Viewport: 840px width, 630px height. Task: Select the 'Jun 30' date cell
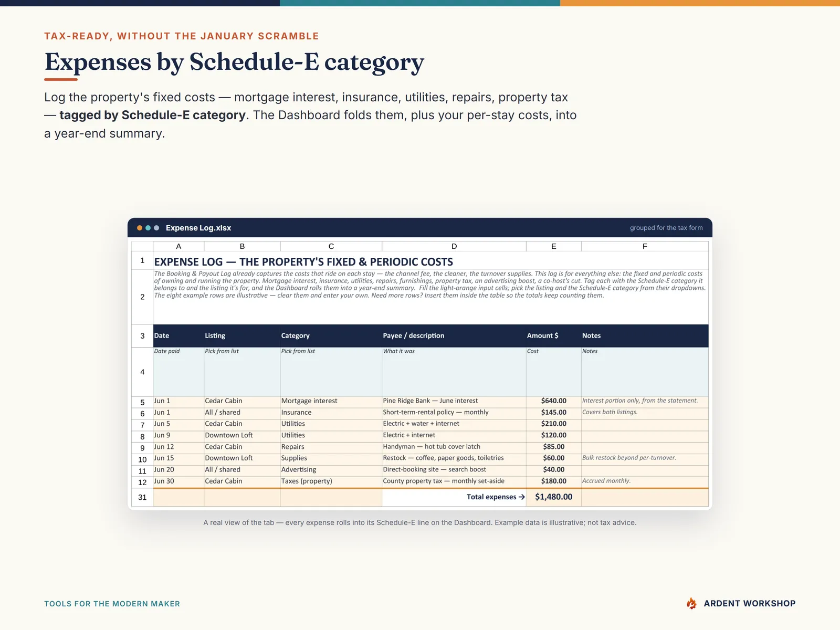(178, 481)
